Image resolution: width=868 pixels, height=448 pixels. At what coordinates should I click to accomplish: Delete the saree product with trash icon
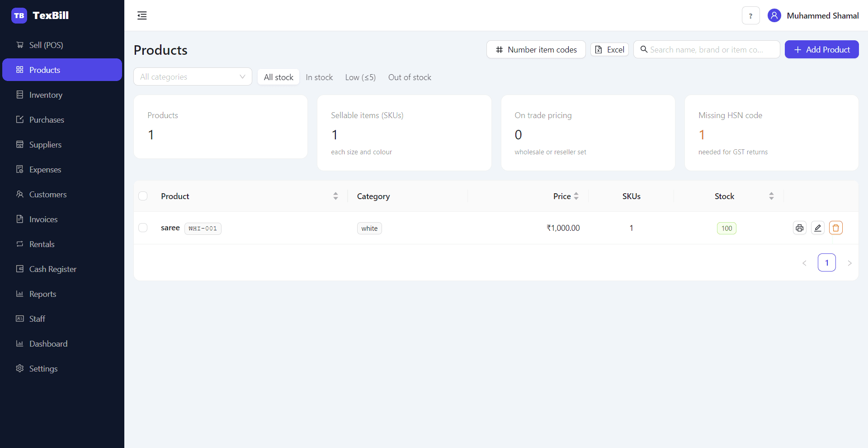(835, 228)
